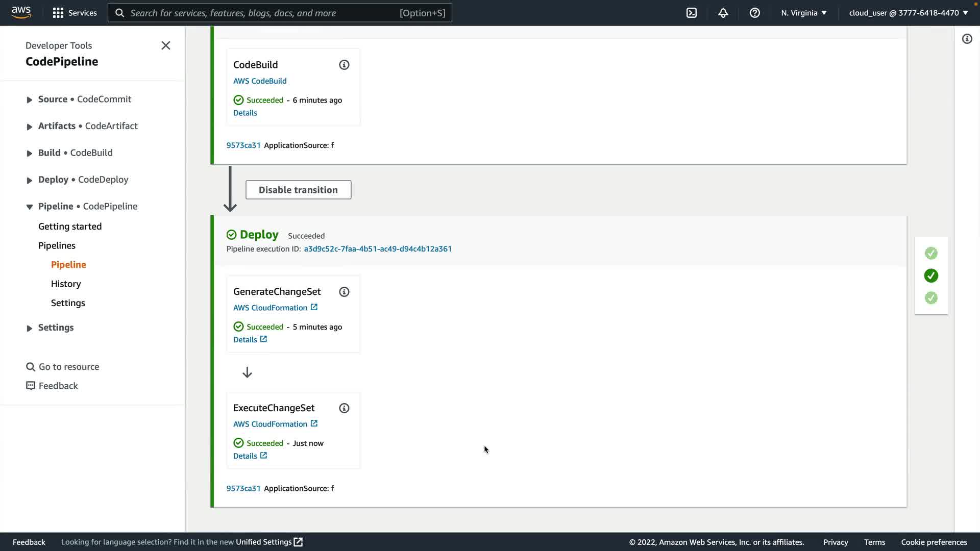Close the Developer Tools sidebar
The width and height of the screenshot is (980, 551).
pyautogui.click(x=166, y=45)
